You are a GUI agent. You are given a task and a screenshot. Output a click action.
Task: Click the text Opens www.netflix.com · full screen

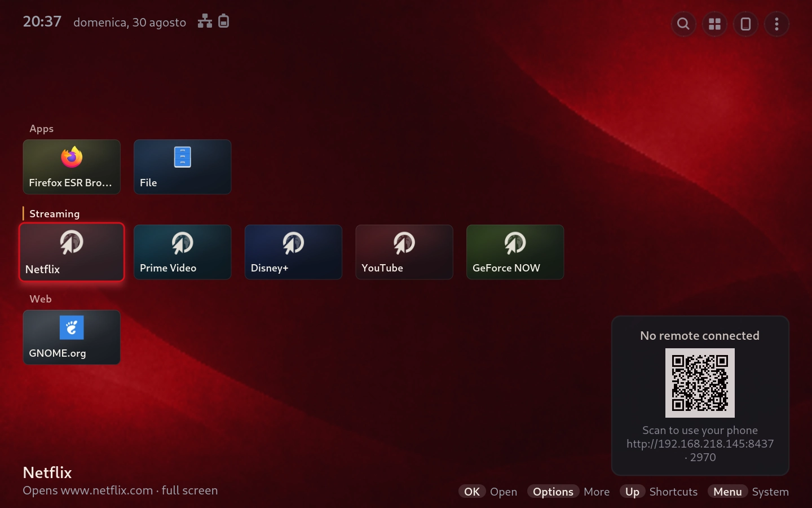(x=120, y=491)
